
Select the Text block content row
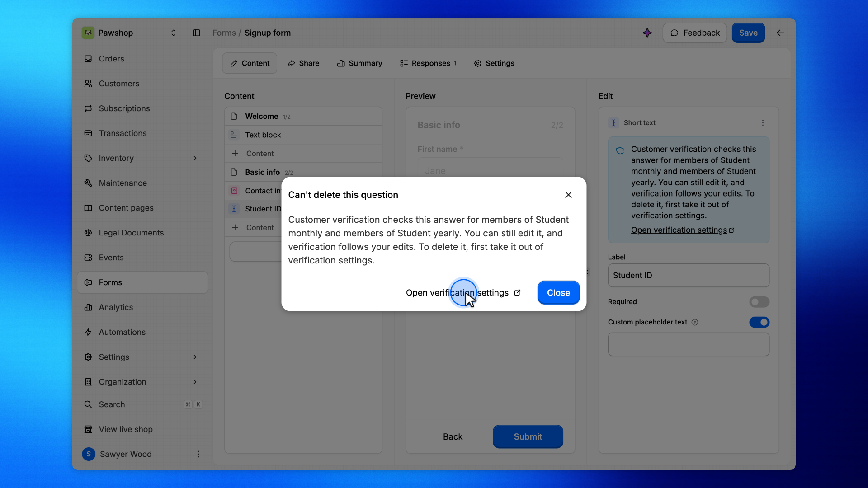pos(303,135)
